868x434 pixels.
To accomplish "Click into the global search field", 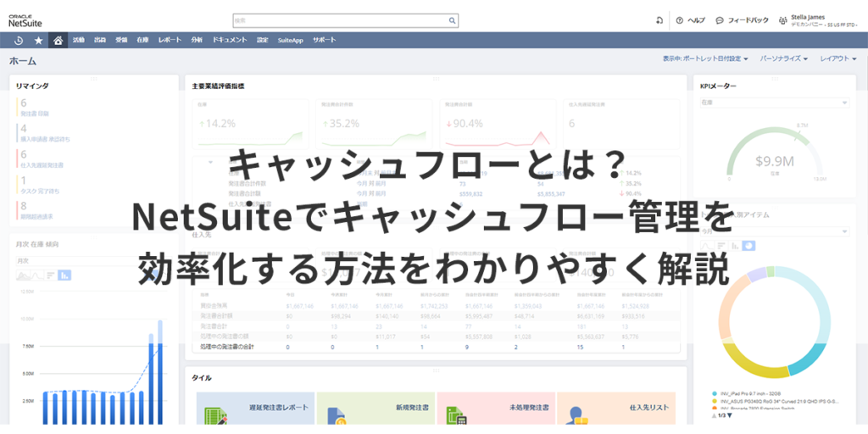I will [339, 20].
